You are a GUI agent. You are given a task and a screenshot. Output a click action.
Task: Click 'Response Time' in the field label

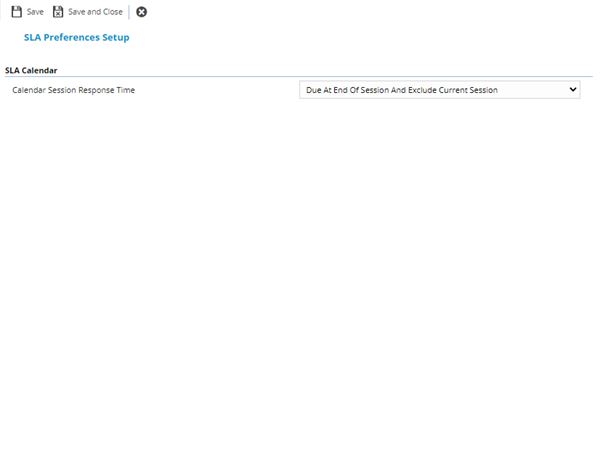(108, 90)
